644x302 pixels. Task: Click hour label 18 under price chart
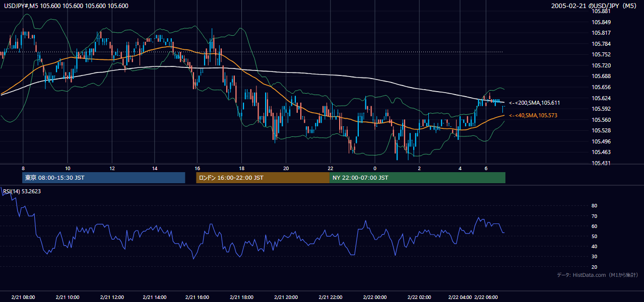pos(242,168)
